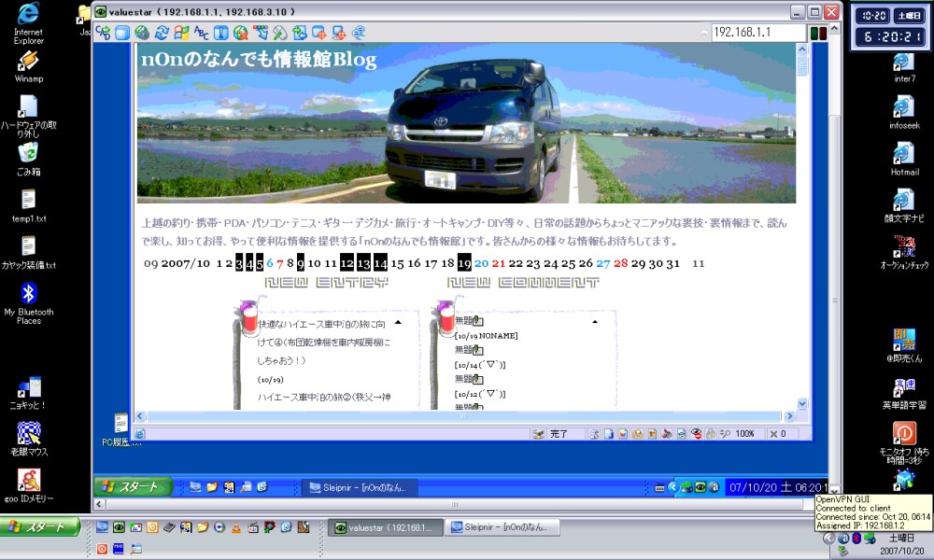
Task: Send Start key with Windows flag icon
Action: coord(181,32)
